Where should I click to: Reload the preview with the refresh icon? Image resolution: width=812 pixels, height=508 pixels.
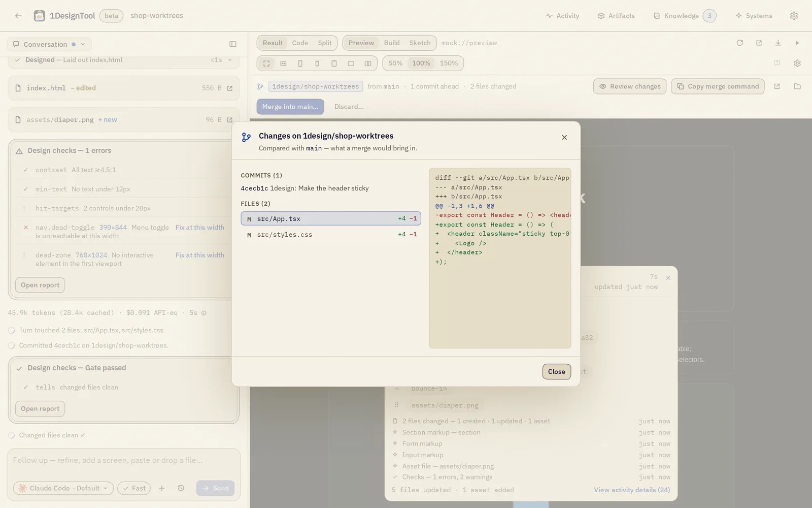740,43
